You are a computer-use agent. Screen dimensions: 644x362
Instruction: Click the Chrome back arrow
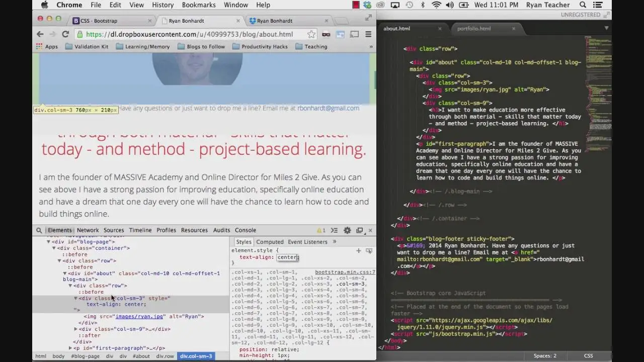(x=40, y=34)
